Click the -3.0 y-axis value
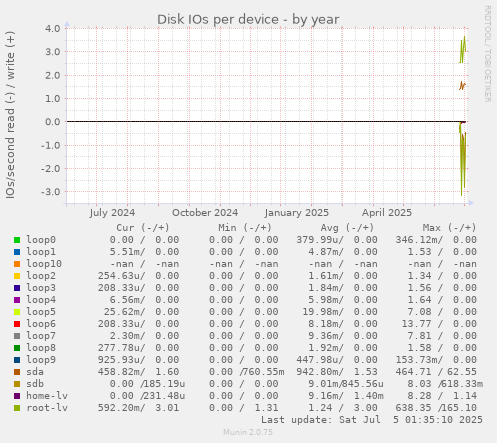The height and width of the screenshot is (443, 497). [51, 192]
